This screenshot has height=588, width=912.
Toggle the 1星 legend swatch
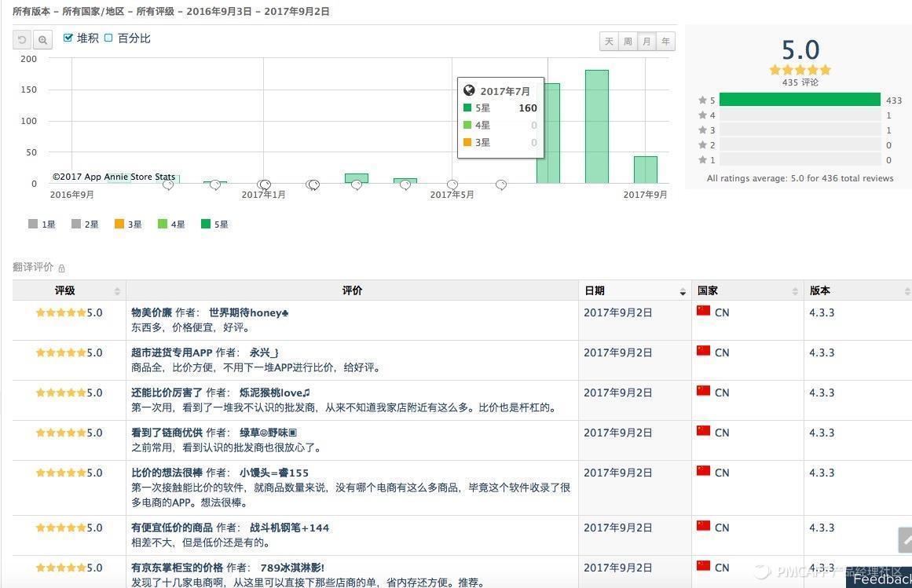[32, 224]
